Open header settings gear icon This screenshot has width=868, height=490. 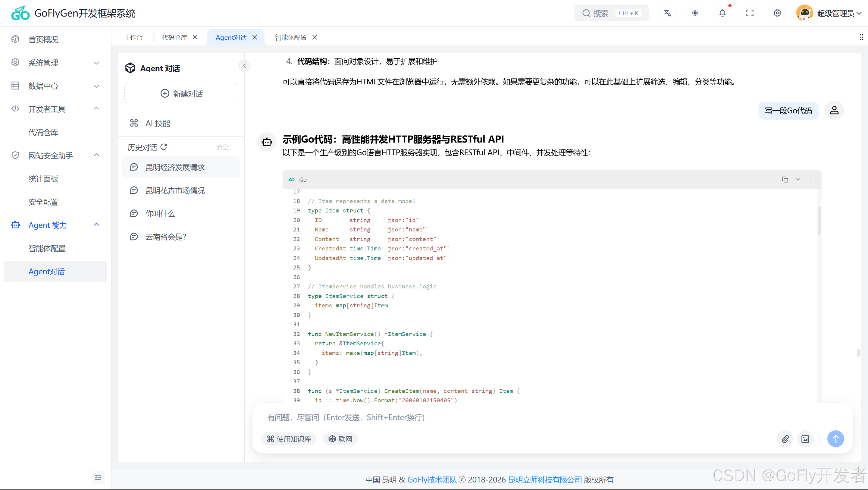[x=777, y=13]
